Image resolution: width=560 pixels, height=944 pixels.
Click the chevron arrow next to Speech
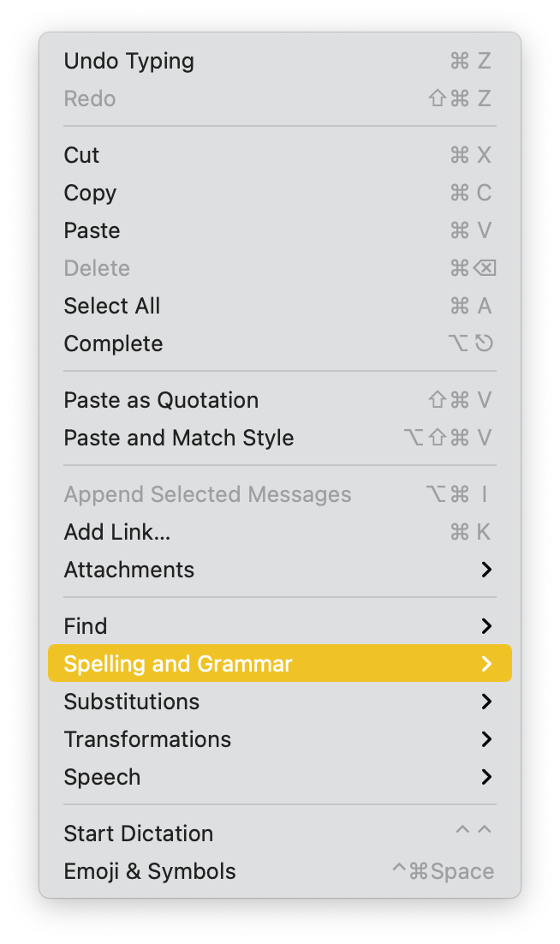486,777
